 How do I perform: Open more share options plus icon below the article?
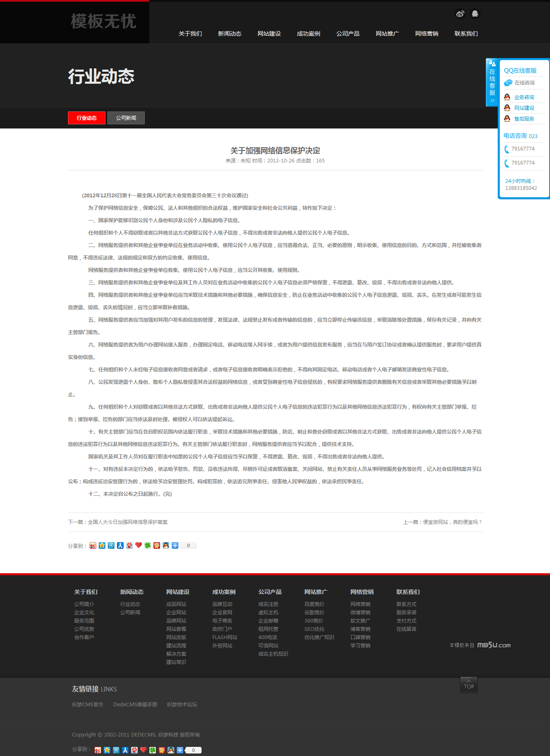175,545
